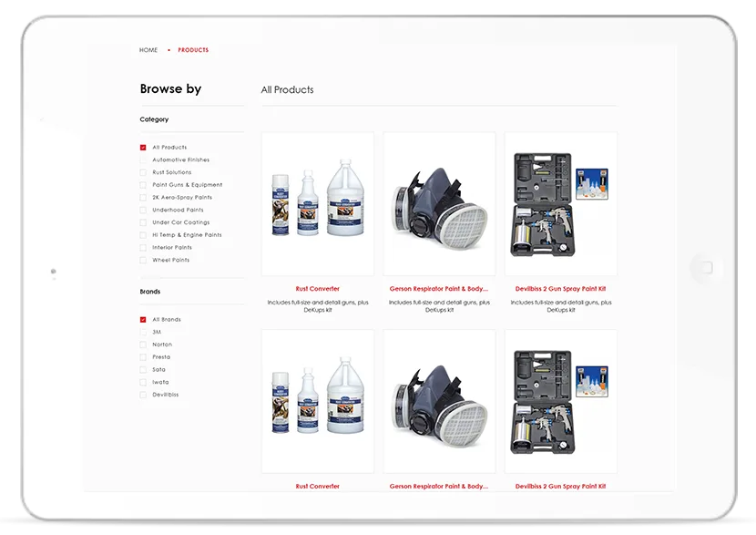
Task: Click first-row Rust Converter title link
Action: click(x=318, y=289)
